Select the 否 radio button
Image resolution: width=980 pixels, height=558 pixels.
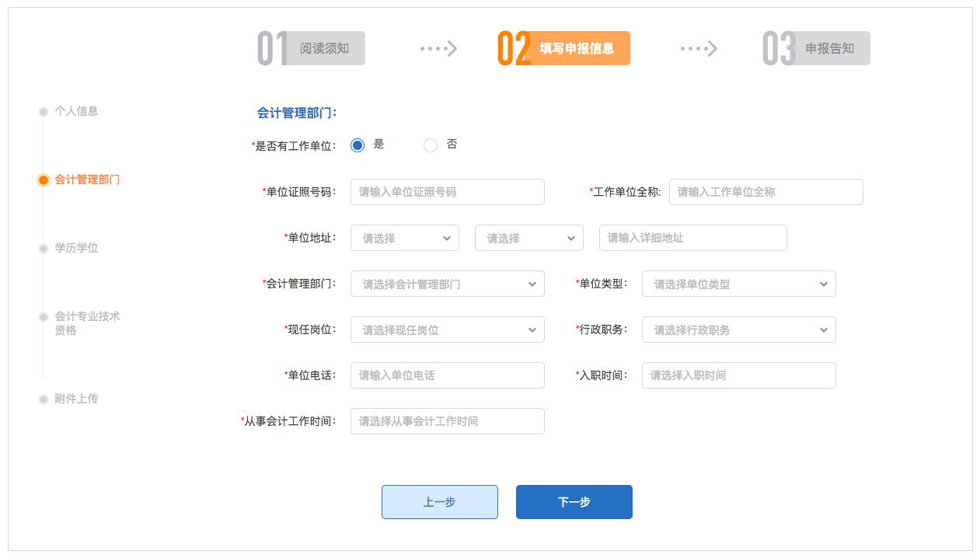click(431, 145)
